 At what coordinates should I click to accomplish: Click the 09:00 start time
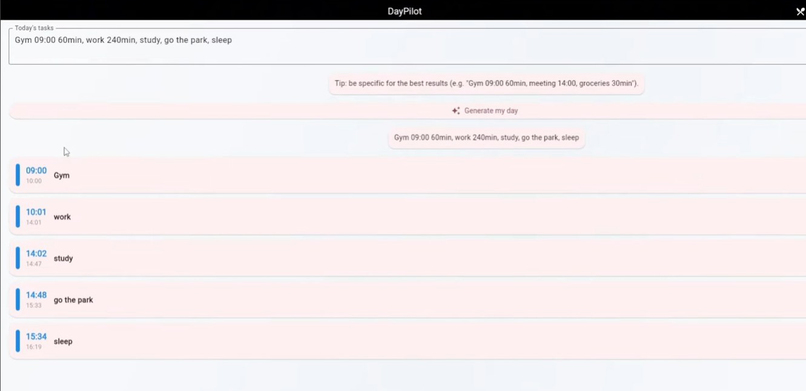[36, 171]
